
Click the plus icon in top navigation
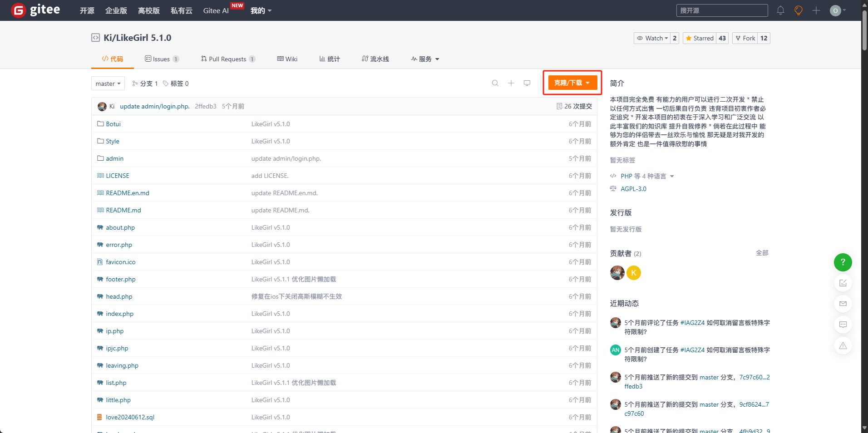coord(816,10)
